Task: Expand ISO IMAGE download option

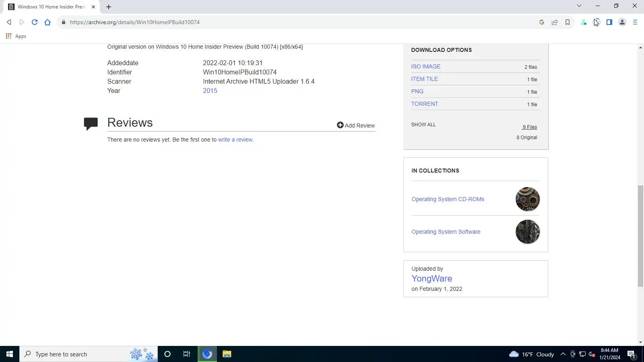Action: [425, 66]
